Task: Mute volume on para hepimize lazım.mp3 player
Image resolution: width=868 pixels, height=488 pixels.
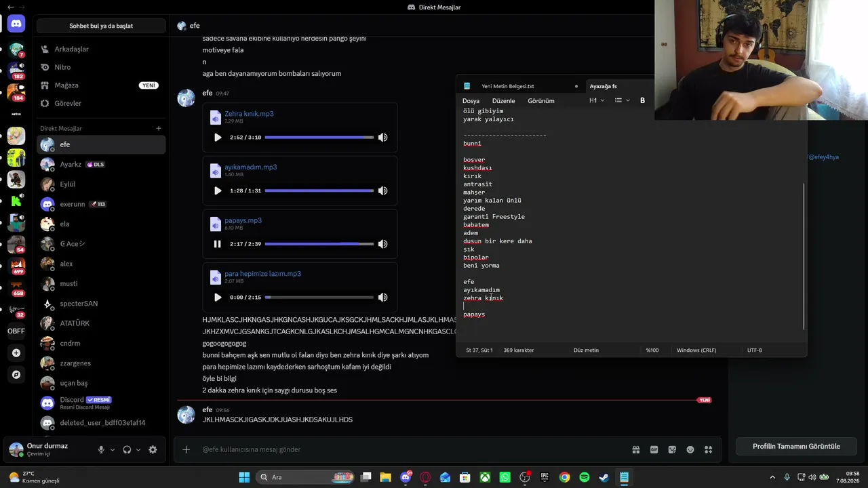Action: click(x=382, y=297)
